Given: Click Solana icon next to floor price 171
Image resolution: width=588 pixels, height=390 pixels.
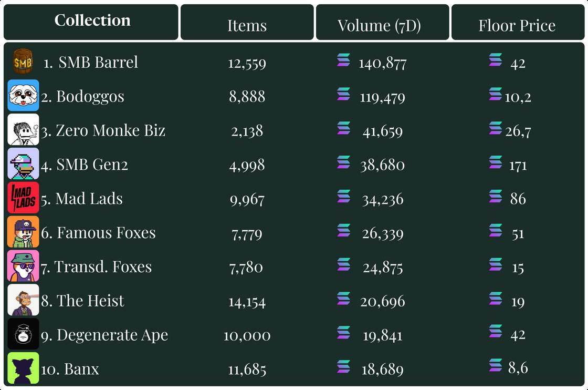Looking at the screenshot, I should (495, 162).
